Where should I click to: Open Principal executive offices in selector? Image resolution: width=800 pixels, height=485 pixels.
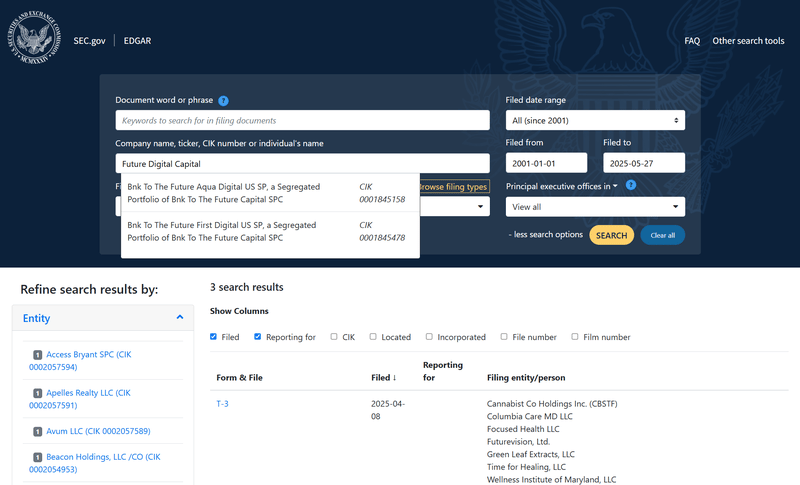pyautogui.click(x=562, y=186)
